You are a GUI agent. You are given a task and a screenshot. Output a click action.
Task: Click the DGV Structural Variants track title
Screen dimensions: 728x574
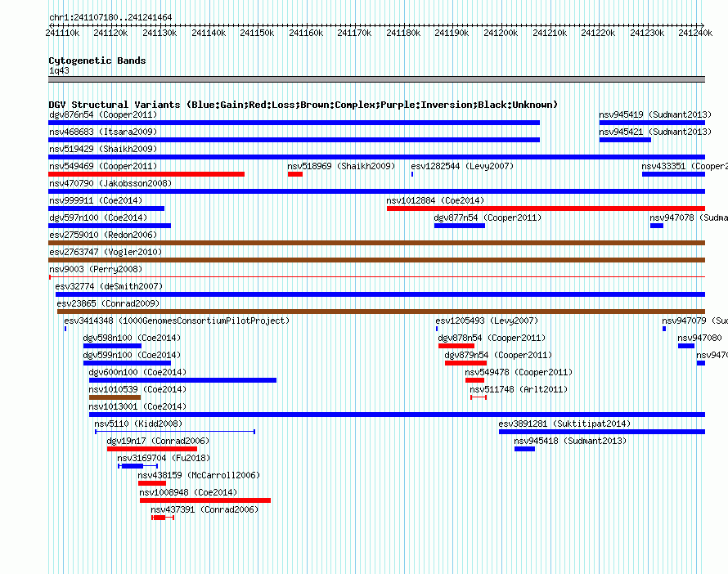(x=303, y=105)
